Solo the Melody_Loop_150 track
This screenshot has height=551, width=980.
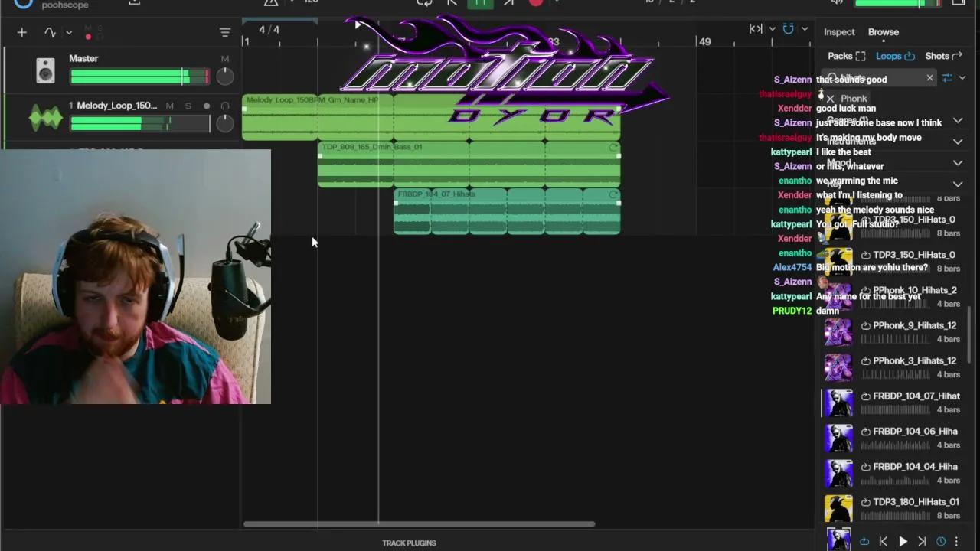tap(188, 106)
